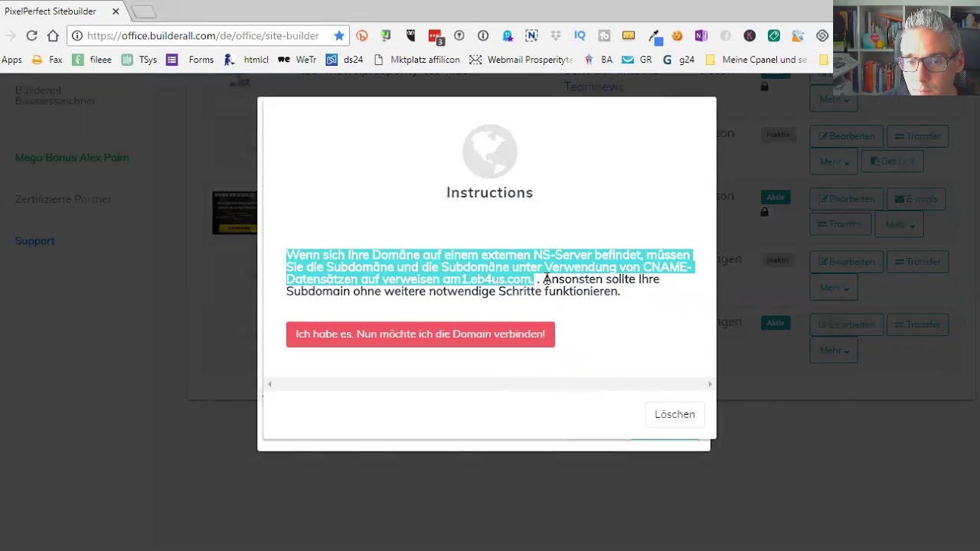This screenshot has width=980, height=551.
Task: Open the fileee bookmark
Action: pyautogui.click(x=92, y=60)
